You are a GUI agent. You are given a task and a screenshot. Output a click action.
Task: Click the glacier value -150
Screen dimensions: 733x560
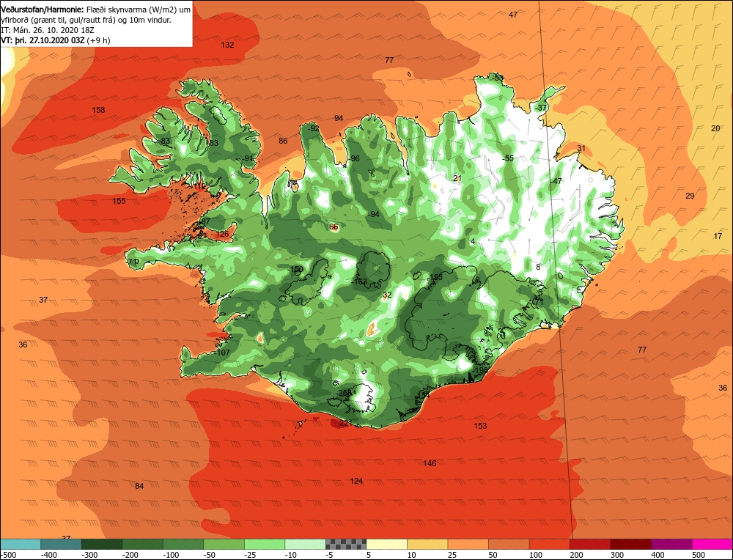tap(295, 270)
